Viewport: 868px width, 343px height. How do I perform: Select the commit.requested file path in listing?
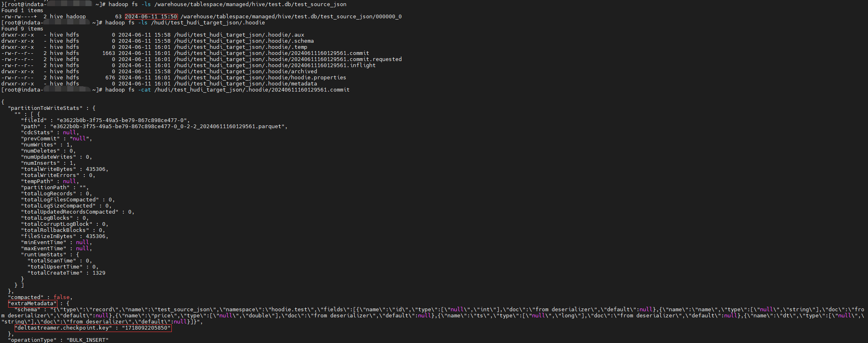coord(287,59)
